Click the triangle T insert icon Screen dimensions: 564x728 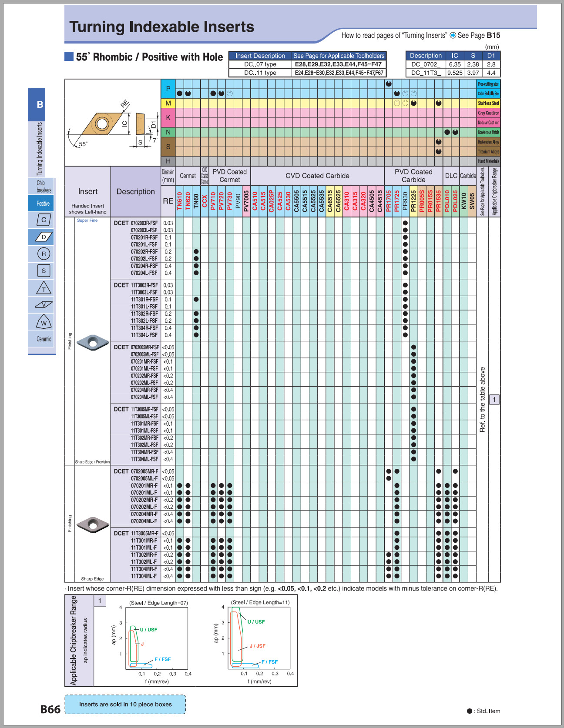(x=44, y=288)
